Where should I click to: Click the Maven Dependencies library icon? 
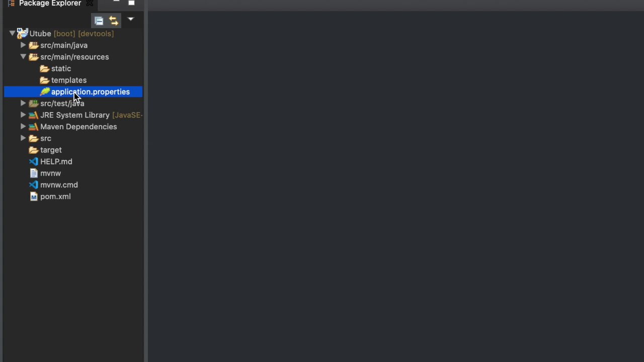(33, 127)
